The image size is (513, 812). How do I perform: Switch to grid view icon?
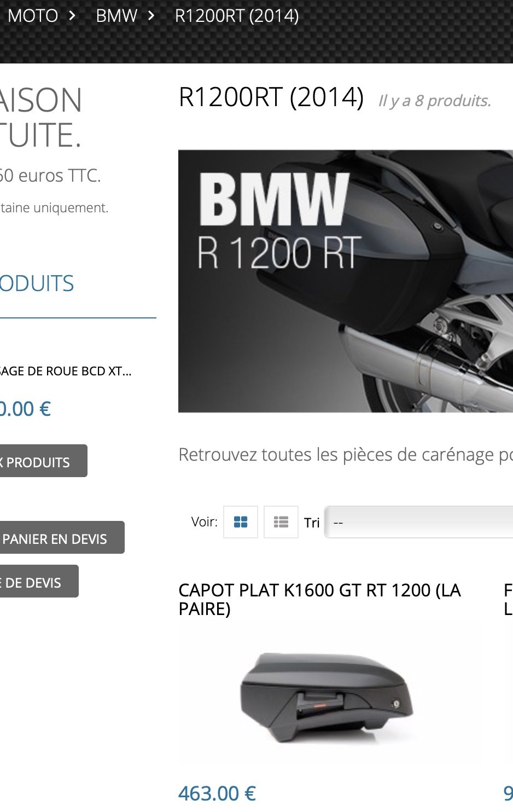[x=241, y=522]
